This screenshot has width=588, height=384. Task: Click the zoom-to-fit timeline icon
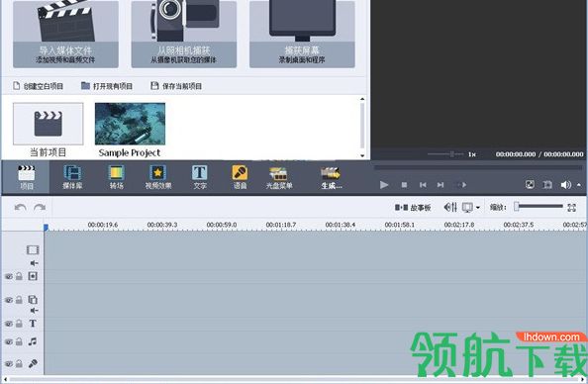tap(571, 208)
